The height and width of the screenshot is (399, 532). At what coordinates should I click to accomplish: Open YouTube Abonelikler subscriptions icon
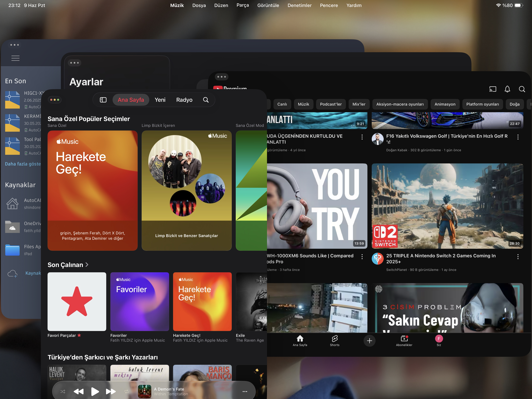[x=404, y=339]
